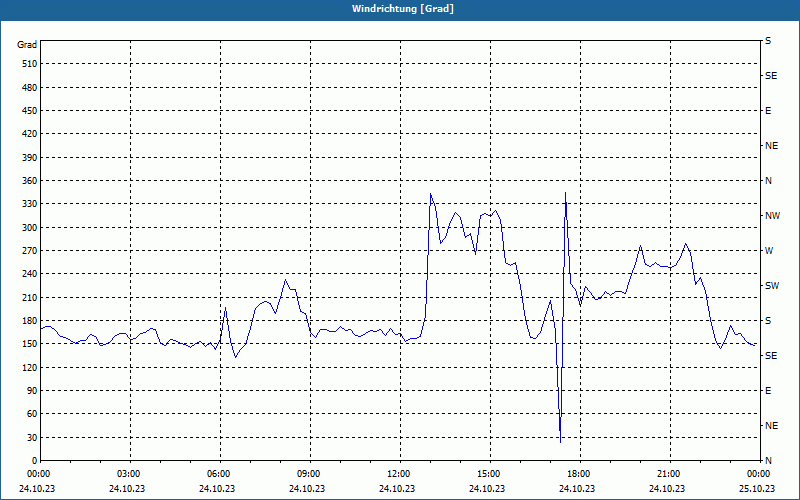Select the 330 value on degree axis

coord(30,204)
